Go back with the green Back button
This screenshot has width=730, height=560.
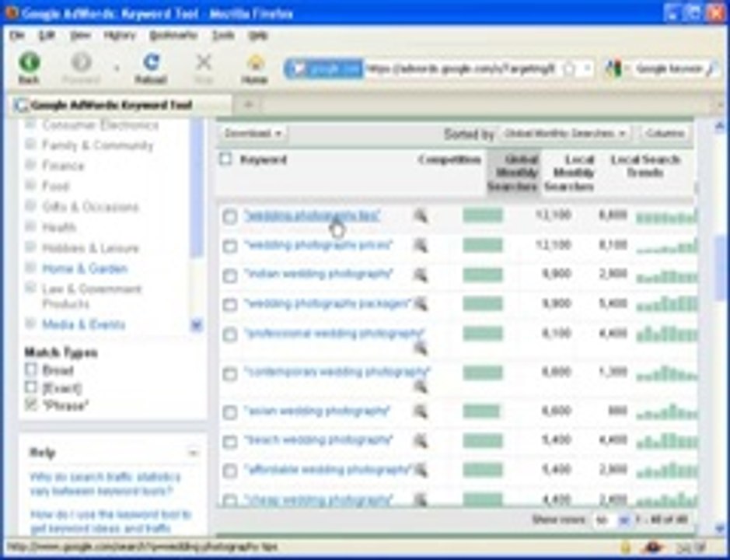pyautogui.click(x=29, y=63)
